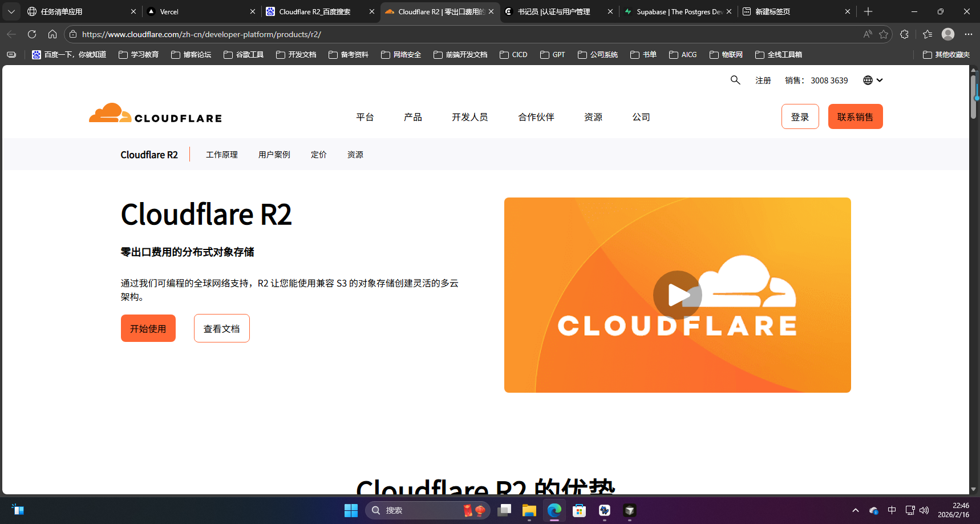Click the 开始使用 button
This screenshot has width=980, height=524.
pos(148,328)
